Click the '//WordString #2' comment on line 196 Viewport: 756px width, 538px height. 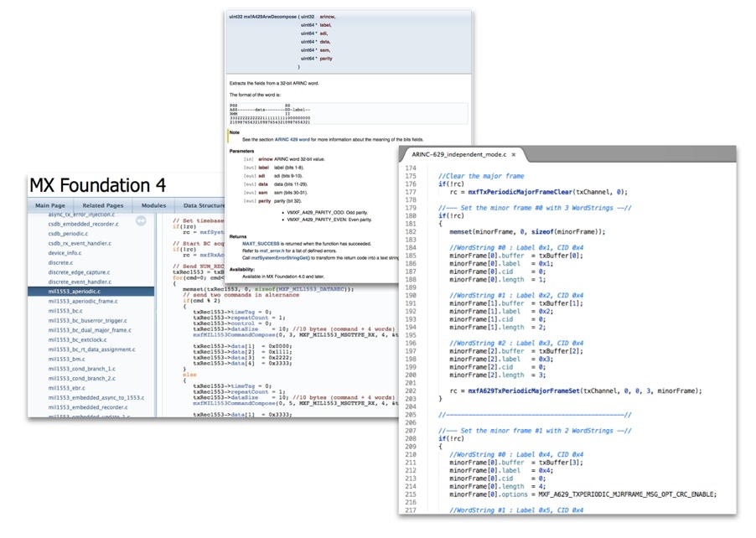tap(516, 344)
